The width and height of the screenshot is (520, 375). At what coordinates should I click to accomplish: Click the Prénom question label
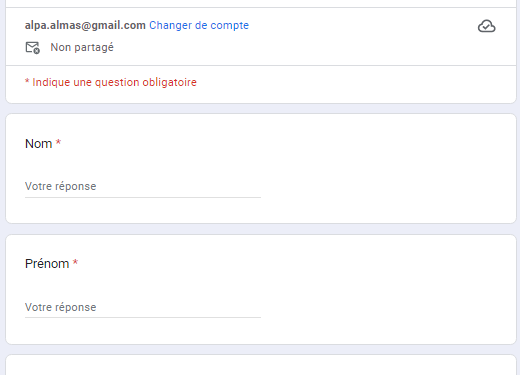pyautogui.click(x=47, y=264)
